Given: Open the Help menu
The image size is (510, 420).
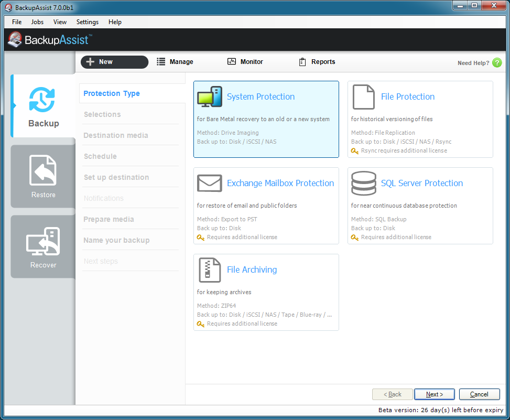Looking at the screenshot, I should [115, 22].
